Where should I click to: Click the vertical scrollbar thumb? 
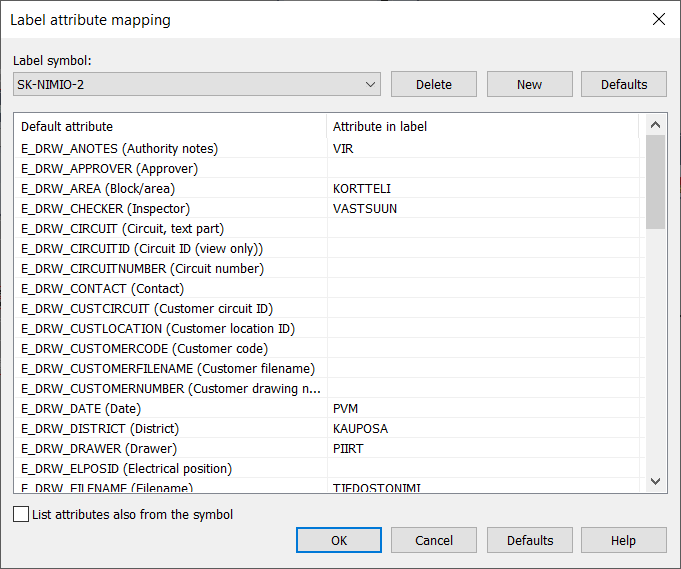click(x=656, y=181)
